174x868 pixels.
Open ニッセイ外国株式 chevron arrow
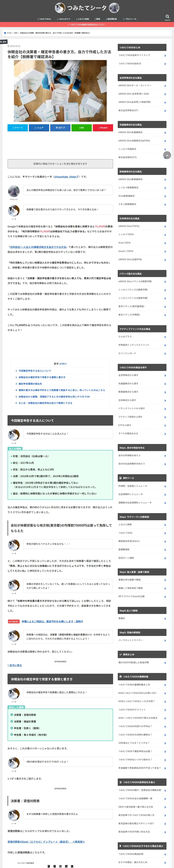tap(165, 149)
